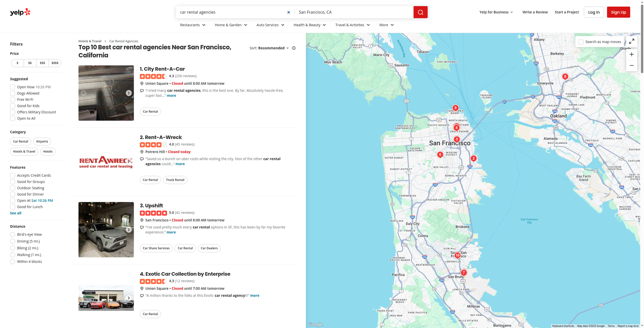This screenshot has width=644, height=328.
Task: Check the Open Now filter
Action: (12, 87)
